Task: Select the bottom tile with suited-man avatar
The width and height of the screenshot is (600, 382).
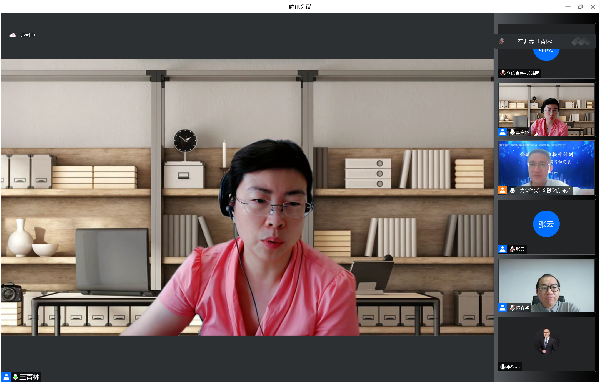Action: (x=546, y=344)
